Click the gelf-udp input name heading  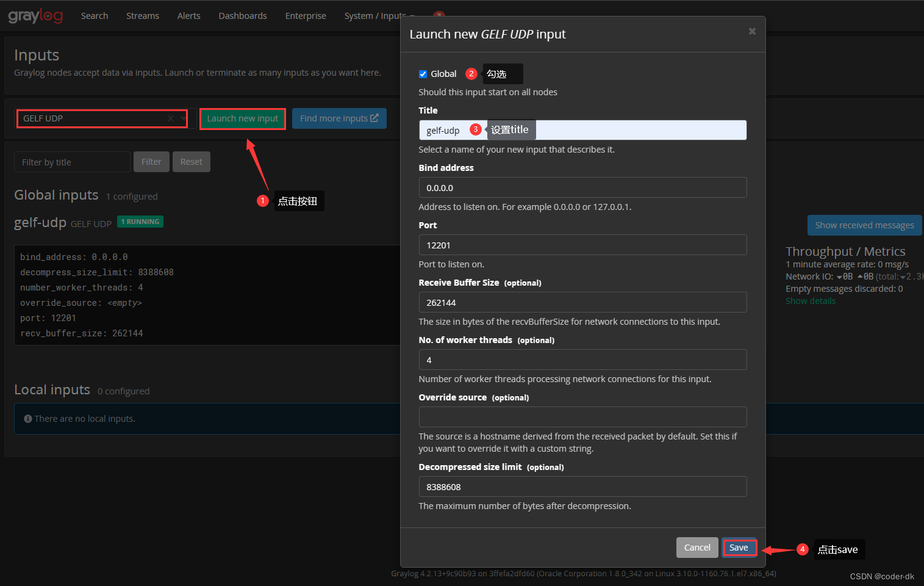[40, 223]
